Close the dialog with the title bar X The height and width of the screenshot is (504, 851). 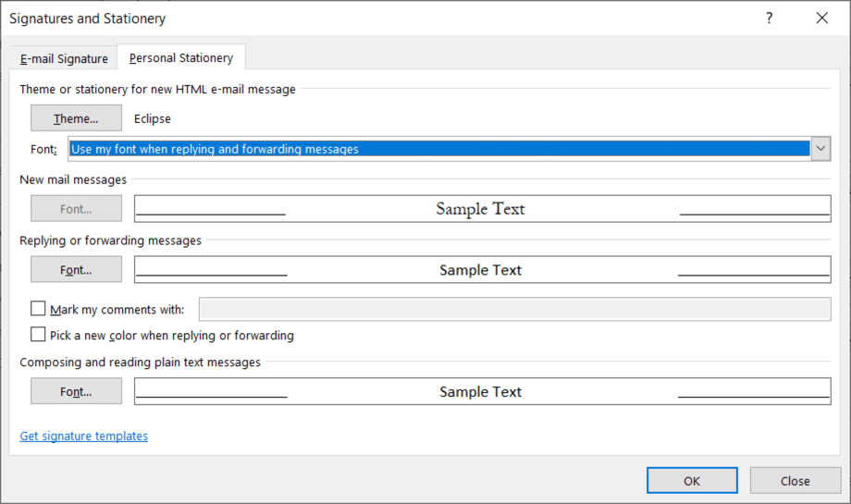(x=821, y=18)
